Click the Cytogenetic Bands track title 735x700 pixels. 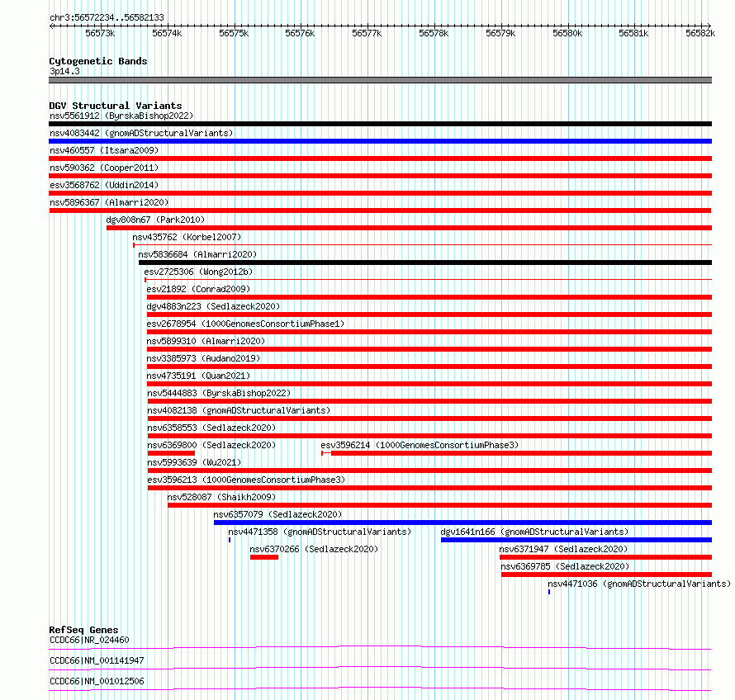click(98, 61)
